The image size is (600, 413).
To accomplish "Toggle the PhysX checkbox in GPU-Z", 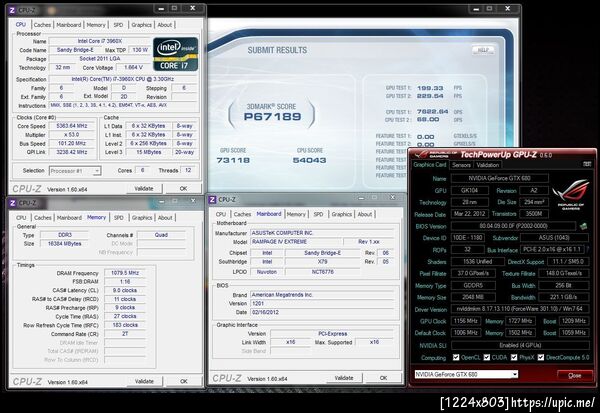I will tap(514, 357).
